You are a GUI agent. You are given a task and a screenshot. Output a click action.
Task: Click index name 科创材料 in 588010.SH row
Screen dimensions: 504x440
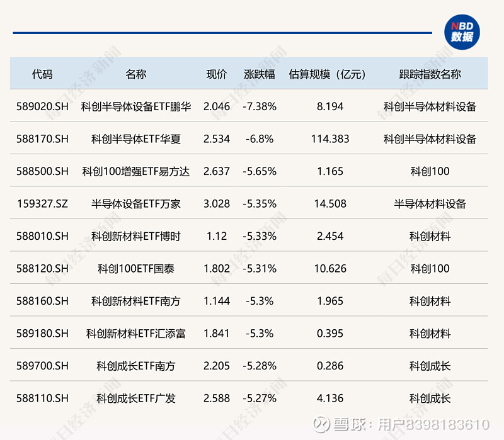tap(430, 236)
